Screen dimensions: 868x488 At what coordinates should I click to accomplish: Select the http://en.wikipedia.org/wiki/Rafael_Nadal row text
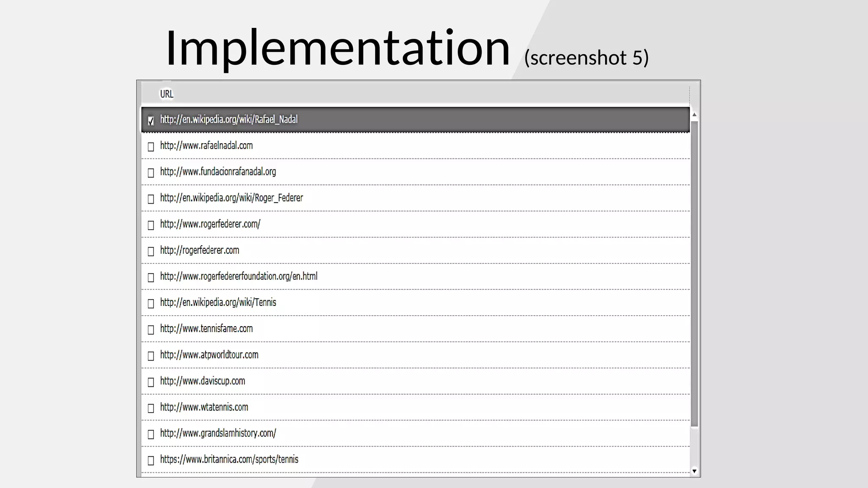point(229,119)
